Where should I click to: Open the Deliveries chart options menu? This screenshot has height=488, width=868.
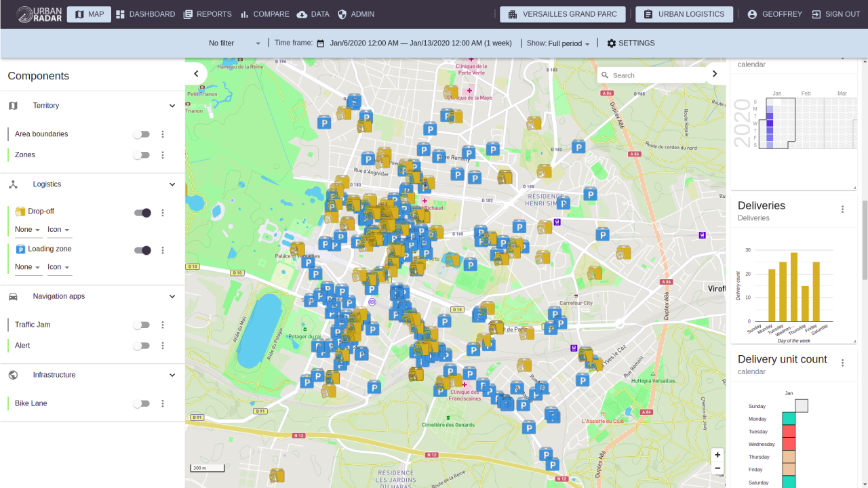click(843, 209)
